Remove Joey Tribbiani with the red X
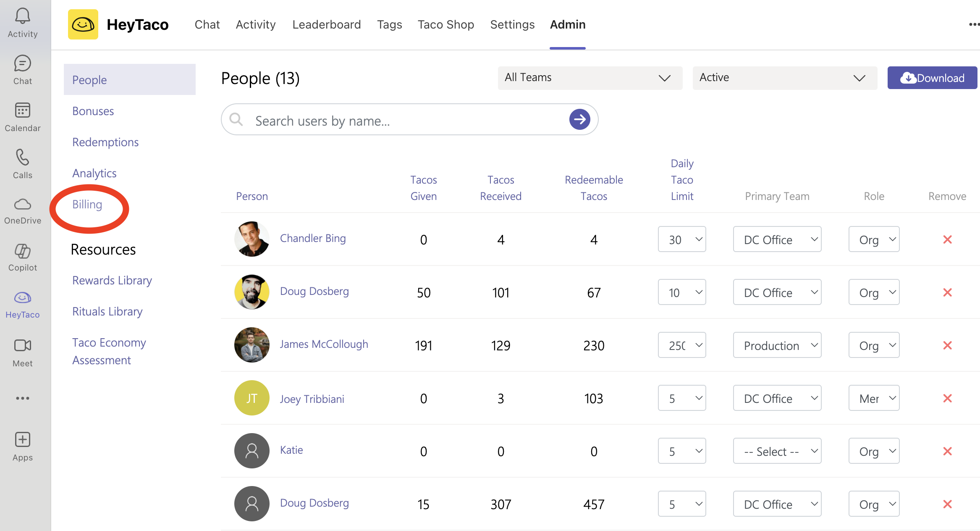This screenshot has width=980, height=531. (x=947, y=398)
